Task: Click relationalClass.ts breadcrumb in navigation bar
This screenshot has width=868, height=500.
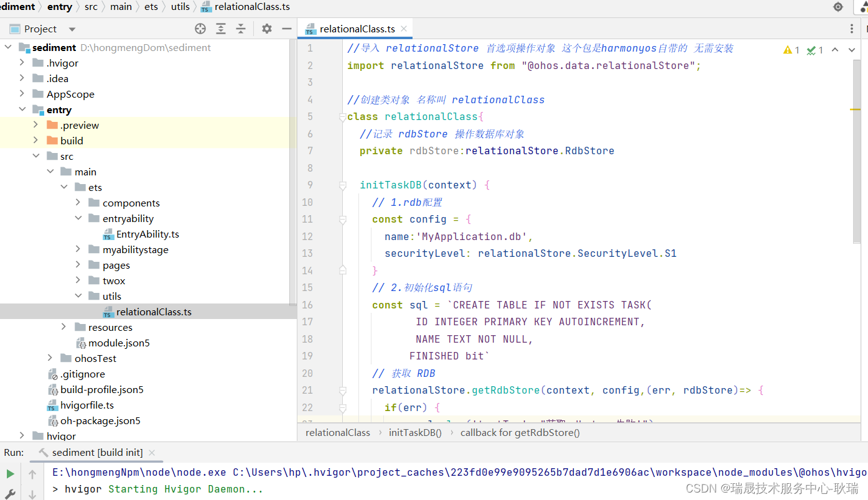Action: (246, 7)
